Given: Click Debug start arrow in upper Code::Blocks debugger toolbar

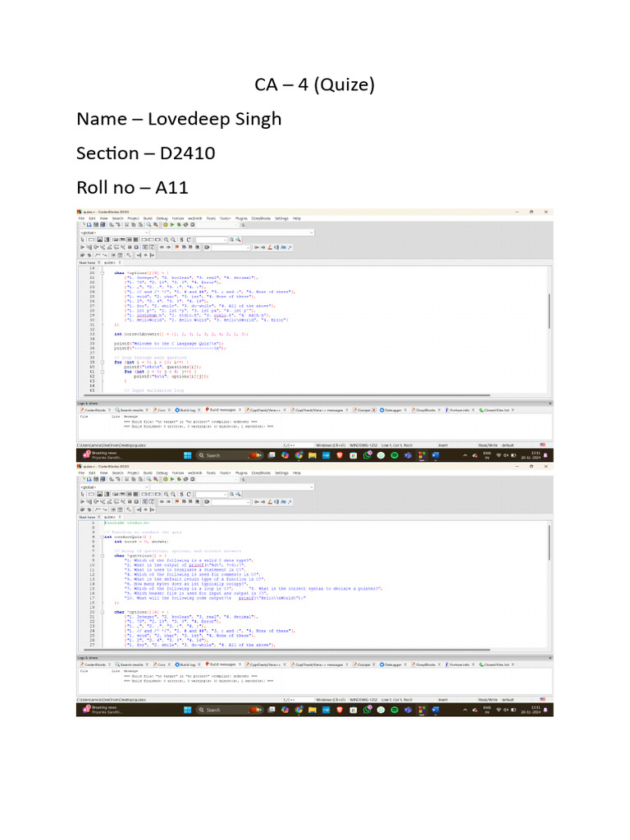Looking at the screenshot, I should click(82, 247).
